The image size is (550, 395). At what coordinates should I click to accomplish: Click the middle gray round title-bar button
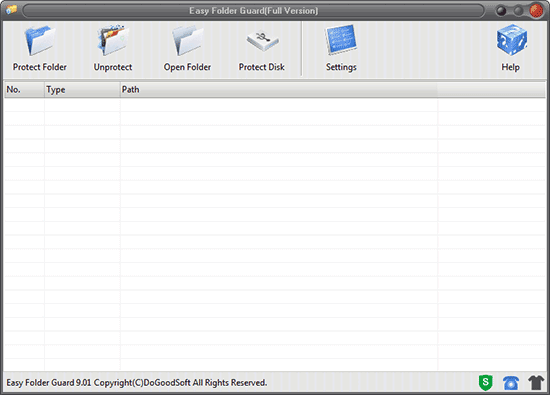click(518, 11)
